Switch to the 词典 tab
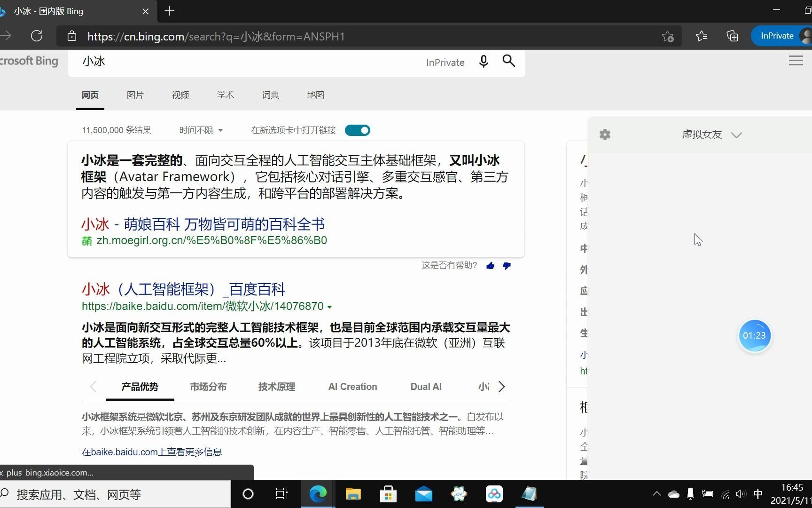The width and height of the screenshot is (812, 508). pyautogui.click(x=271, y=95)
